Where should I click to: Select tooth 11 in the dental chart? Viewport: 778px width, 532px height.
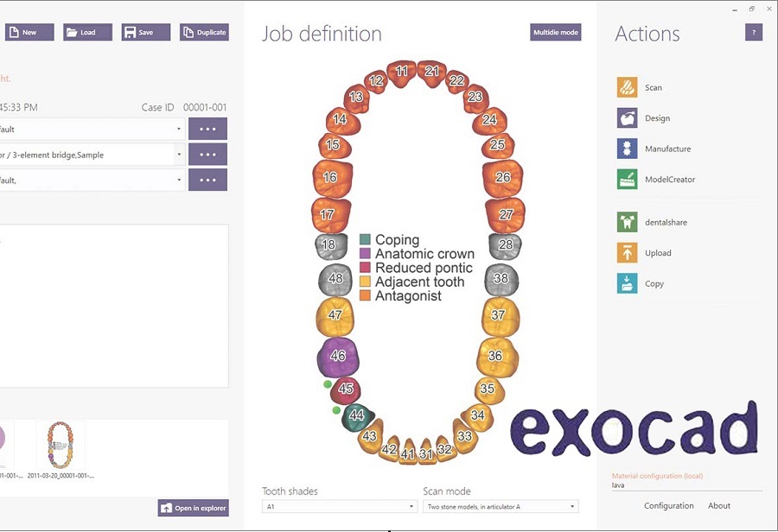(x=401, y=73)
